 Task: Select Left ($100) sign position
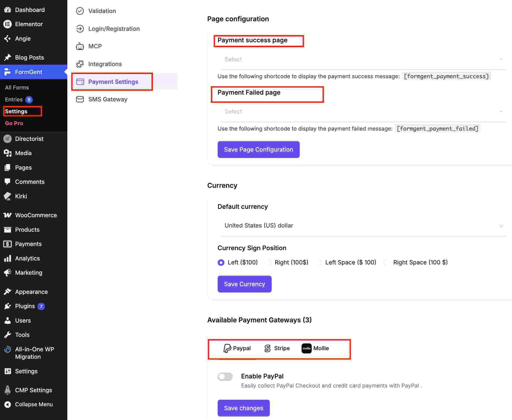pos(221,263)
